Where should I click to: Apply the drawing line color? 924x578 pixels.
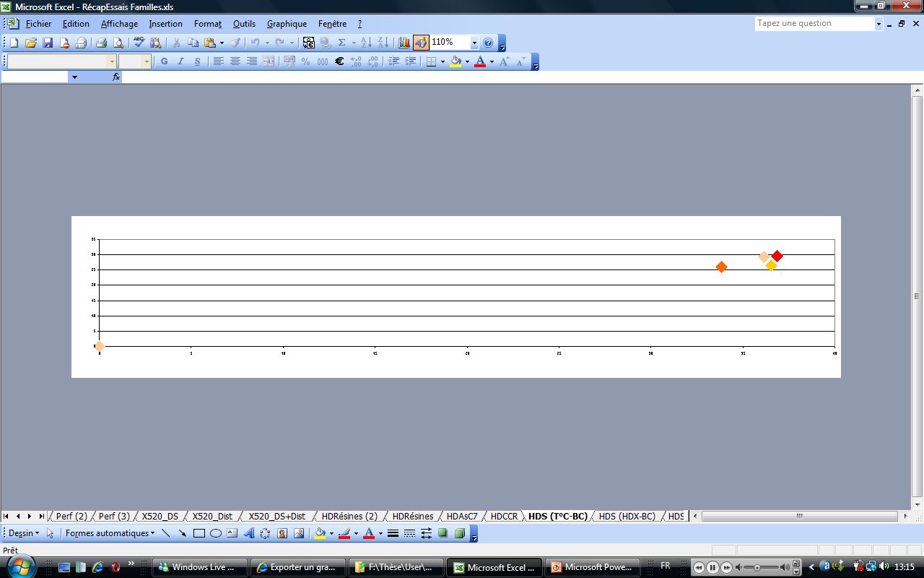click(x=344, y=533)
